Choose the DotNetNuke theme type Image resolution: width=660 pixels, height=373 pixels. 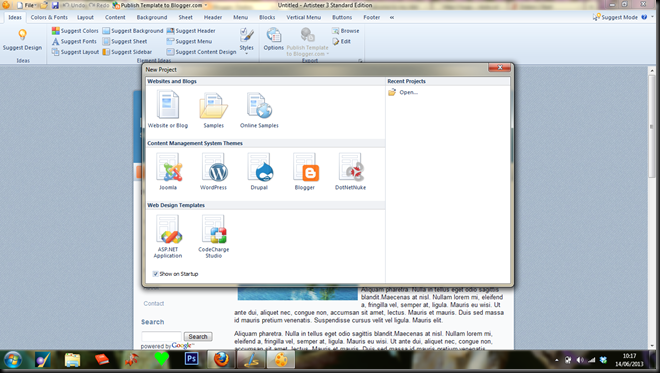(350, 172)
